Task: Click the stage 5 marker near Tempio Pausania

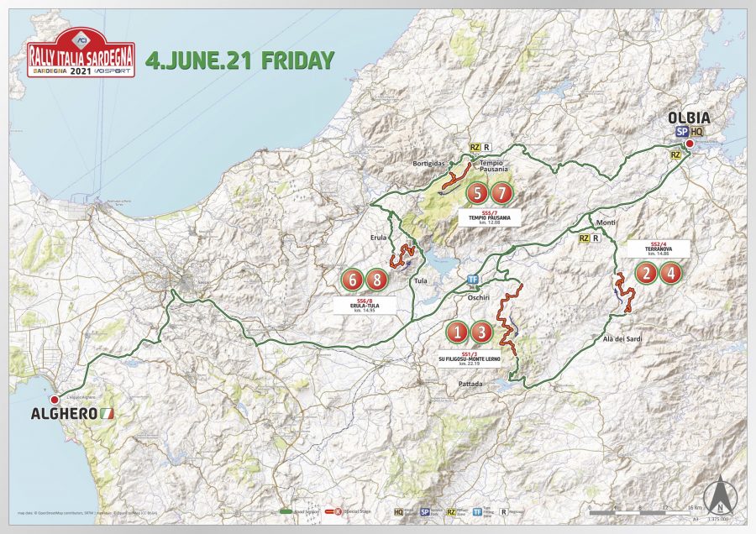Action: [477, 194]
